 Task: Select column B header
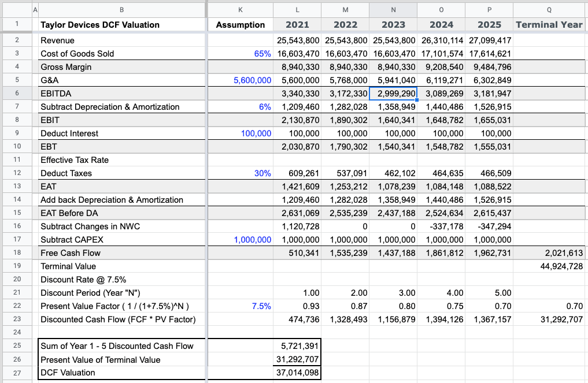click(x=122, y=10)
